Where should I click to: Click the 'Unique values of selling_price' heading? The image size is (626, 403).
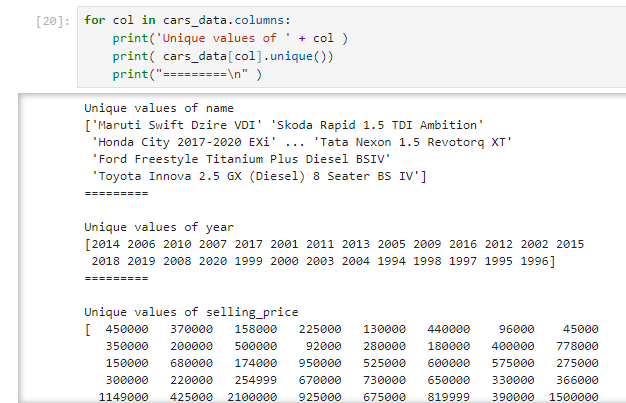[x=191, y=312]
